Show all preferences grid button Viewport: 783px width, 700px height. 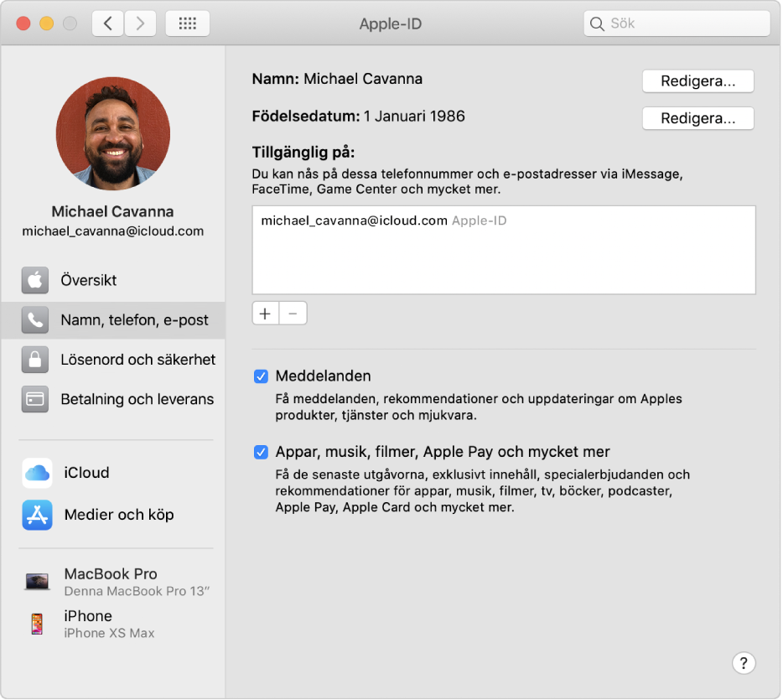pyautogui.click(x=187, y=23)
